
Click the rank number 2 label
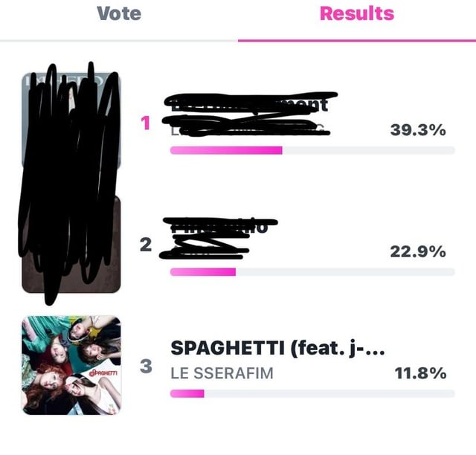146,245
